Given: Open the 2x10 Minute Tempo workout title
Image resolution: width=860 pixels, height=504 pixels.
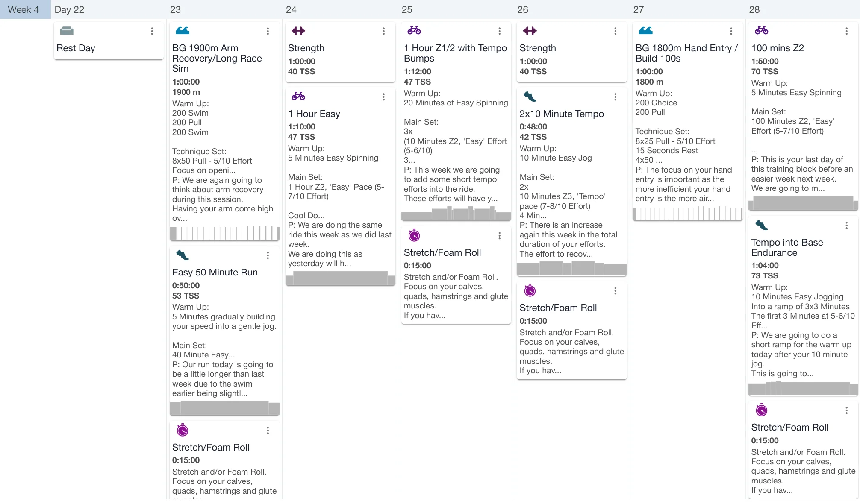Looking at the screenshot, I should click(562, 114).
